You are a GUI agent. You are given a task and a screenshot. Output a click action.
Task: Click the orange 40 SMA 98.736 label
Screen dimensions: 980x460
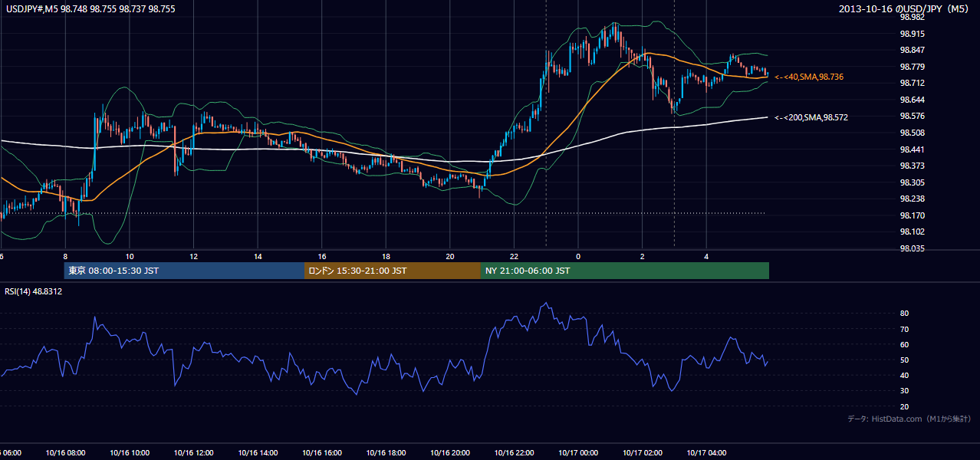point(809,77)
